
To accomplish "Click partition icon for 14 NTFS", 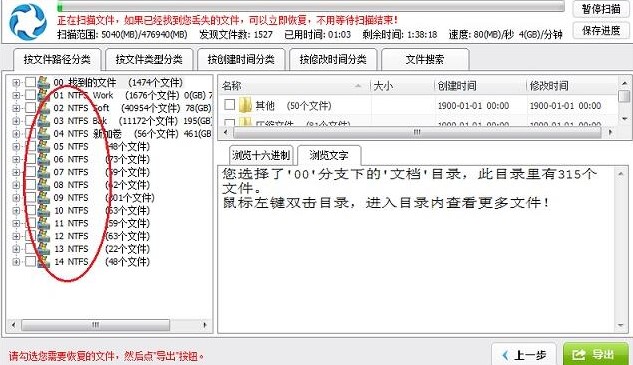I will pyautogui.click(x=44, y=262).
